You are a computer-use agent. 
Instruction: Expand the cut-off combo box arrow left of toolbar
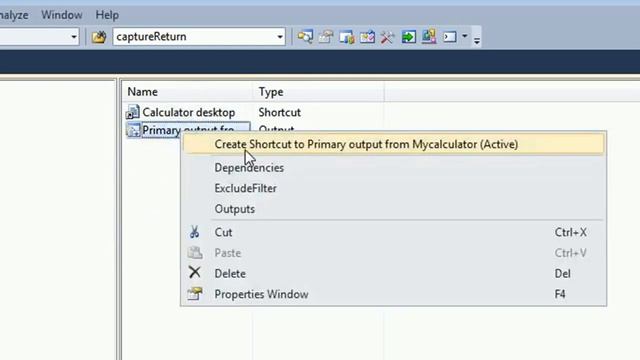[74, 37]
